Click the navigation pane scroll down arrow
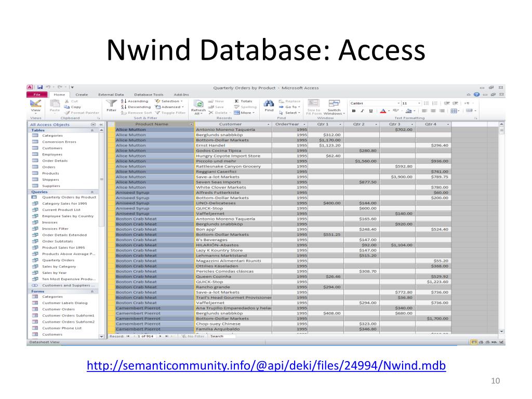 tap(101, 336)
